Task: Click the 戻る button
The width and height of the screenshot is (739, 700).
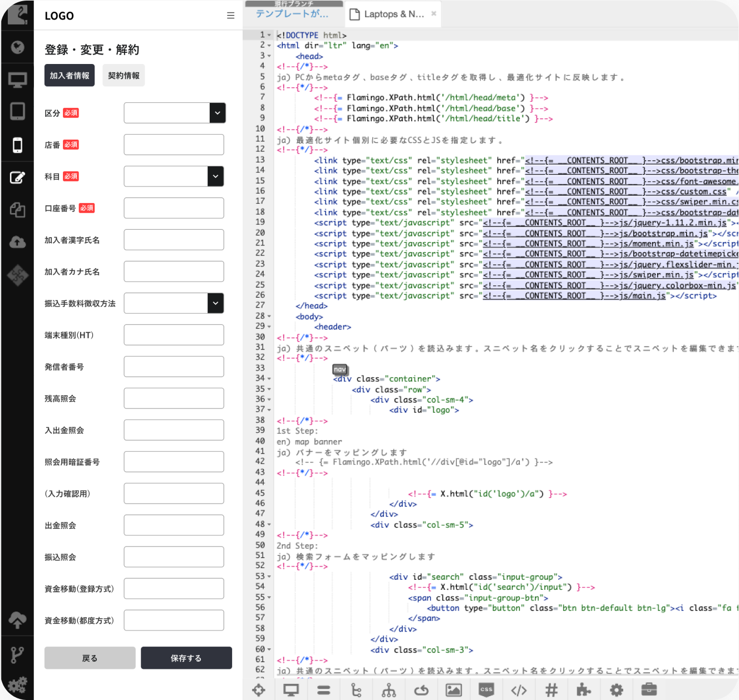Action: pos(90,658)
